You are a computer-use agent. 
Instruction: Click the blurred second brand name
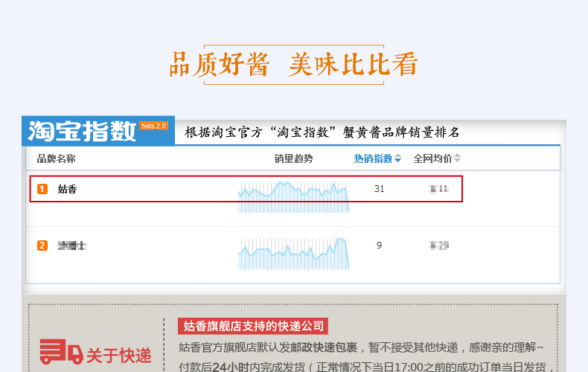(x=72, y=246)
